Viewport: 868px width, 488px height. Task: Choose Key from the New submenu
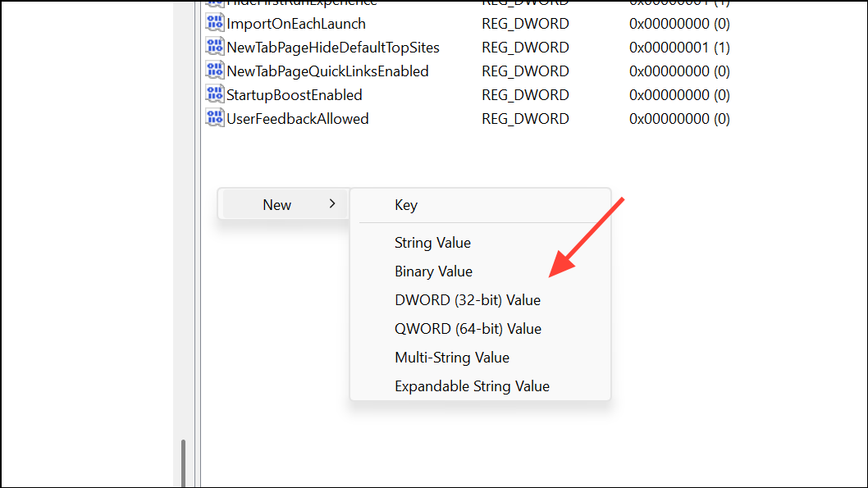tap(406, 204)
